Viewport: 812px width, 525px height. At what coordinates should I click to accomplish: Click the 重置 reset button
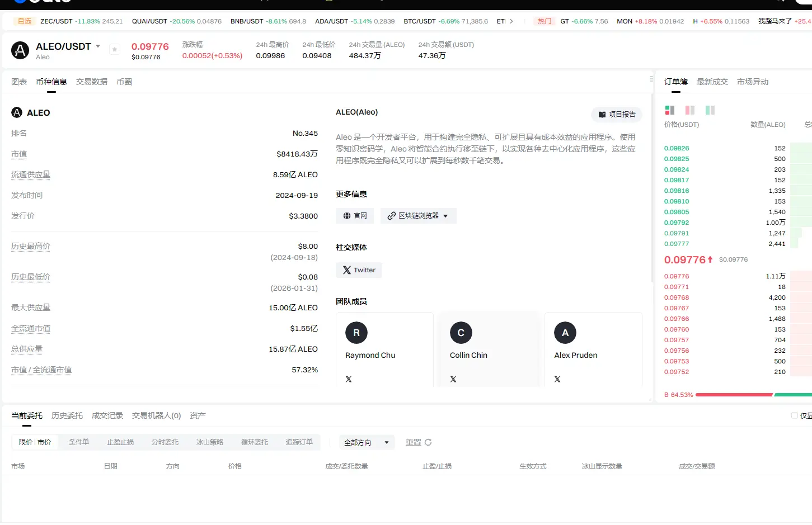pyautogui.click(x=419, y=442)
